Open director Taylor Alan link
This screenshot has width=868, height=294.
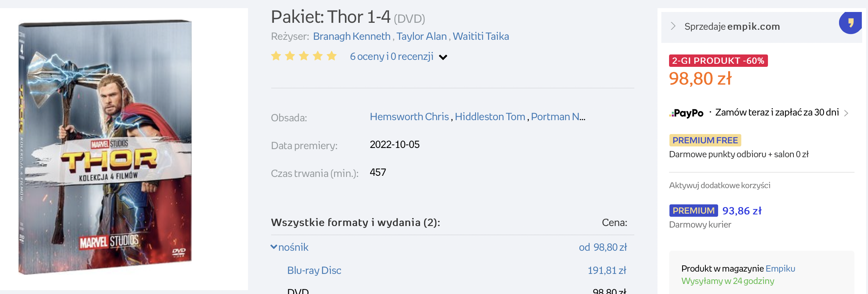click(x=421, y=36)
